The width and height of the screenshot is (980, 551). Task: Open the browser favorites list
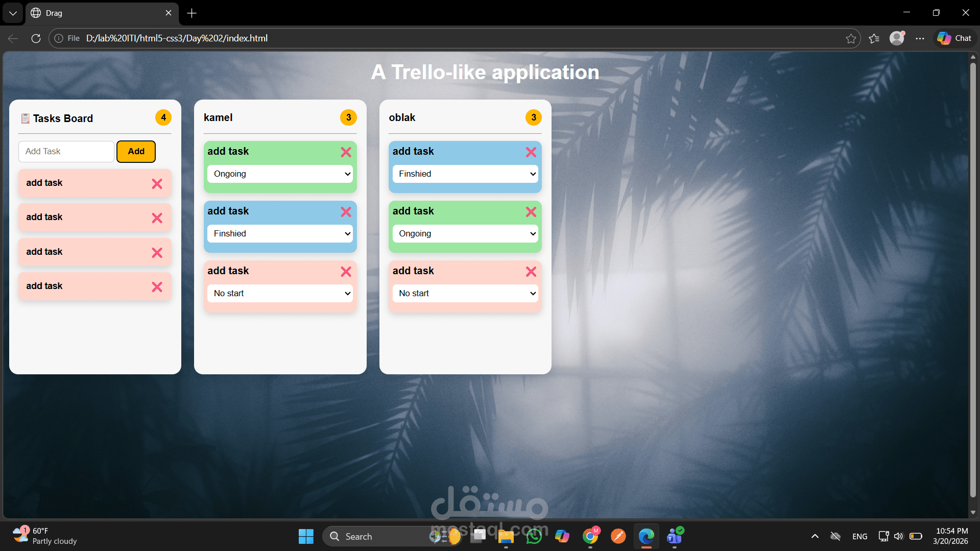874,38
